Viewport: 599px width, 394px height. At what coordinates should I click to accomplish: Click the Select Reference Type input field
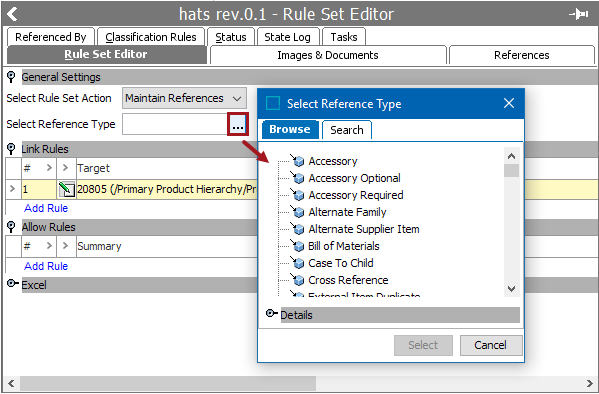pyautogui.click(x=175, y=124)
